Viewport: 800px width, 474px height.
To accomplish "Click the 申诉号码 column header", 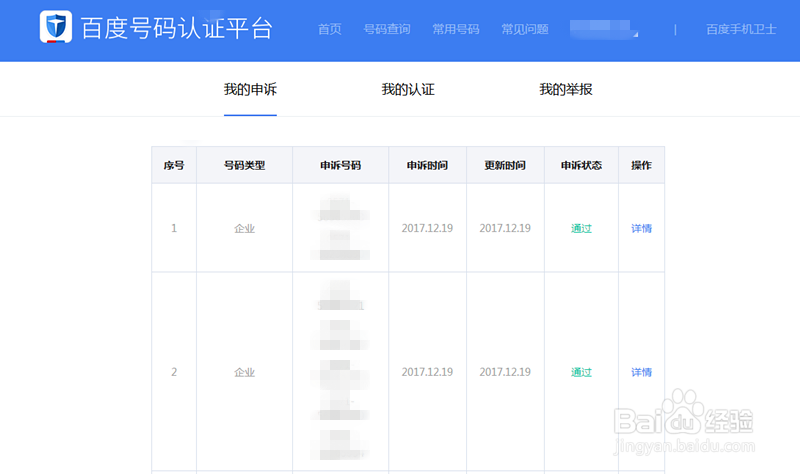I will coord(340,165).
